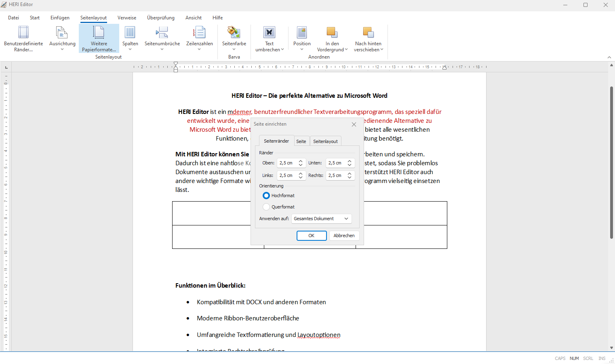Expand Text umbrechen dropdown arrow

(282, 49)
